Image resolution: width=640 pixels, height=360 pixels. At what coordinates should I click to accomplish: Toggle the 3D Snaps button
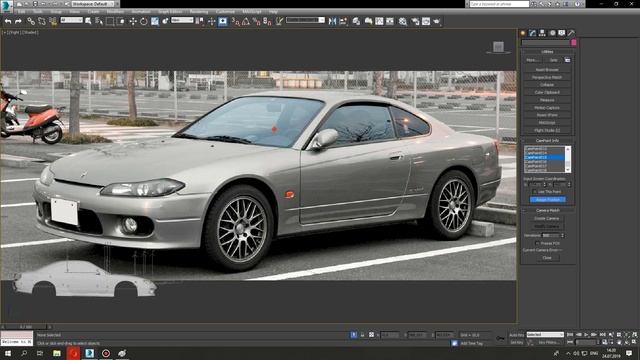coord(236,21)
